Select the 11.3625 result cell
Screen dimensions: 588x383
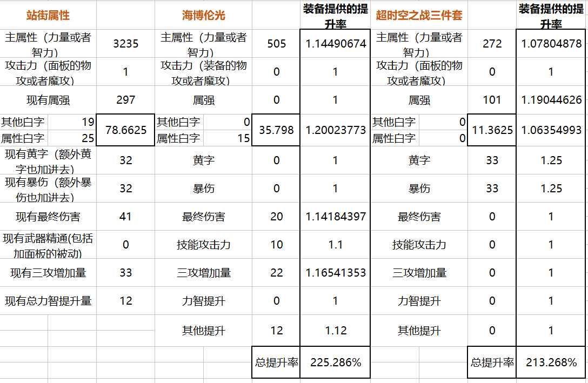click(492, 130)
